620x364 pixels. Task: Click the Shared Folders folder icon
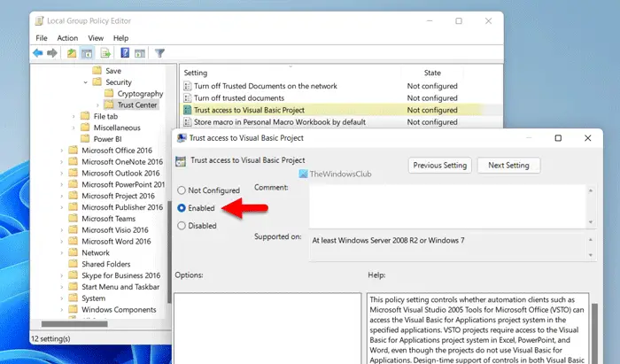coord(74,264)
